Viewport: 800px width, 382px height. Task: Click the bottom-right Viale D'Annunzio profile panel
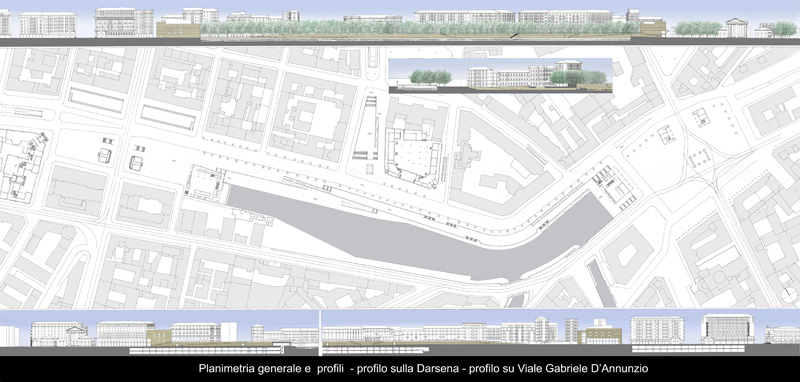560,333
